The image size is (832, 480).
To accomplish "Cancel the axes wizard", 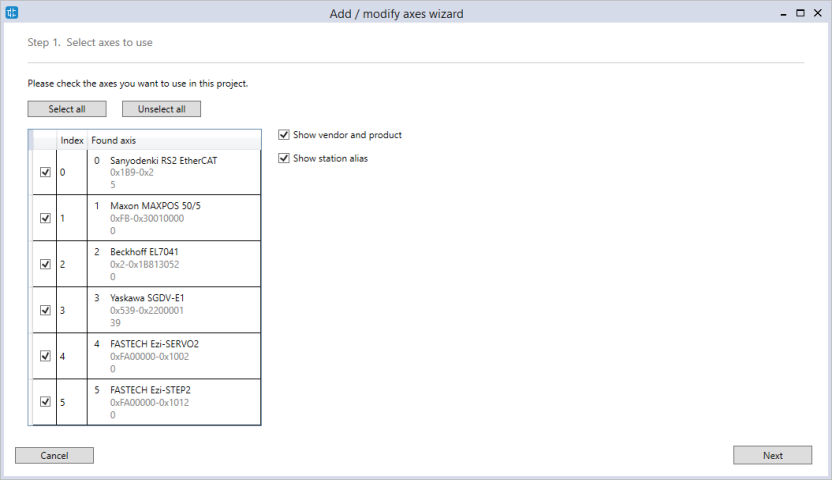I will coord(54,455).
